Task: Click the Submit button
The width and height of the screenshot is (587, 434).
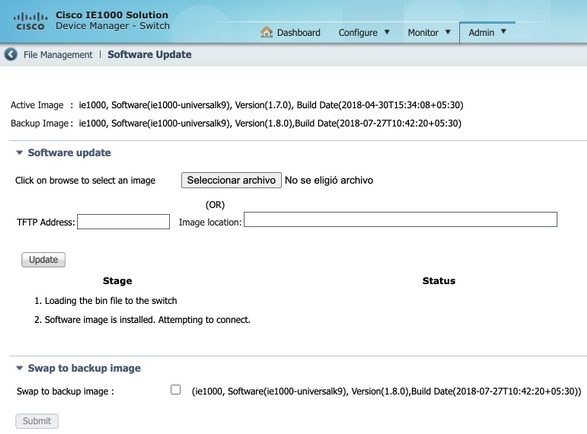Action: point(37,421)
